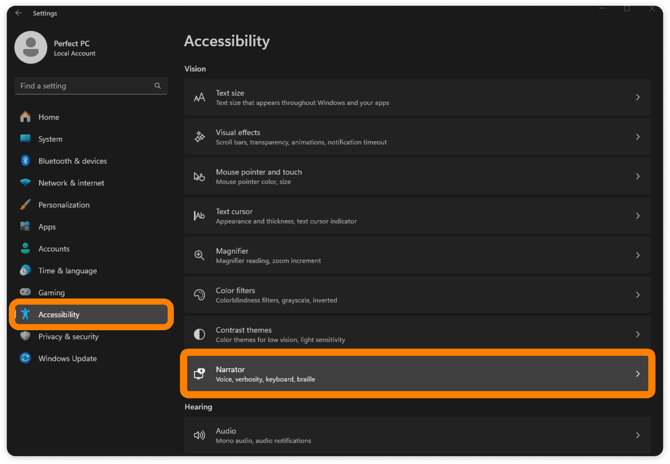
Task: Open Visual effects settings
Action: click(417, 137)
